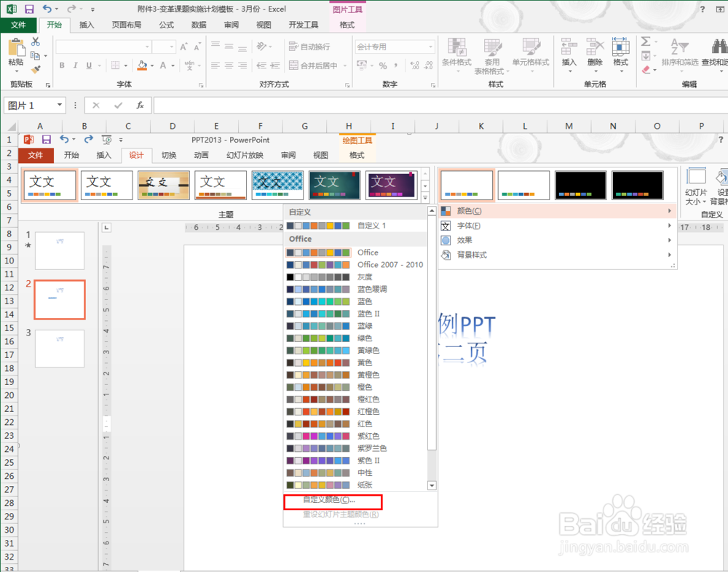Click the formula bar cancel X button
Screen dimensions: 728x572
coord(96,106)
